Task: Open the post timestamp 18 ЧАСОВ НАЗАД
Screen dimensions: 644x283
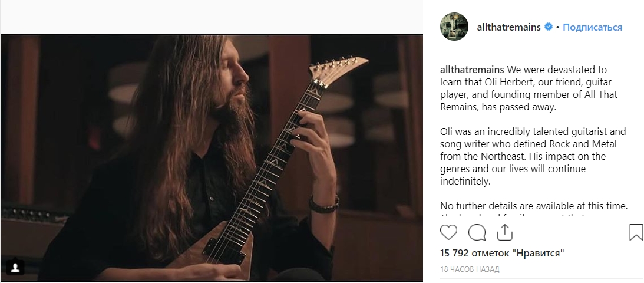Action: [470, 269]
